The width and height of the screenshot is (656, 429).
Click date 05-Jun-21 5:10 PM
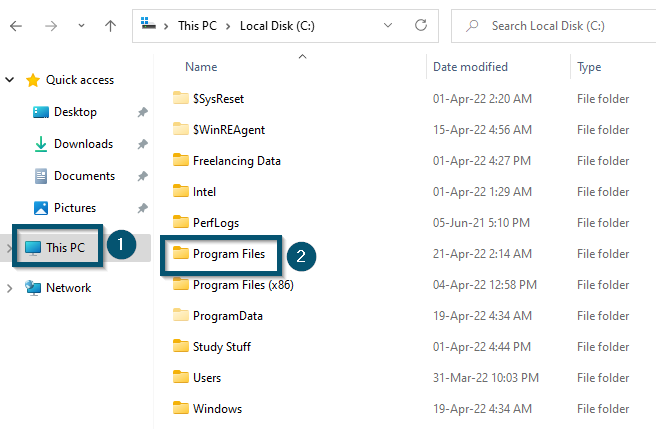point(481,223)
